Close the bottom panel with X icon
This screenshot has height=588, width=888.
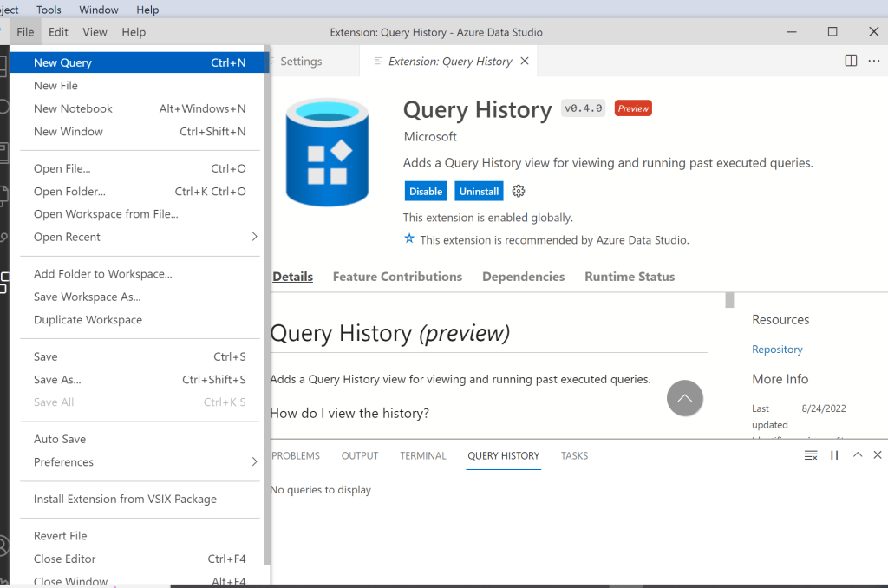[x=878, y=455]
